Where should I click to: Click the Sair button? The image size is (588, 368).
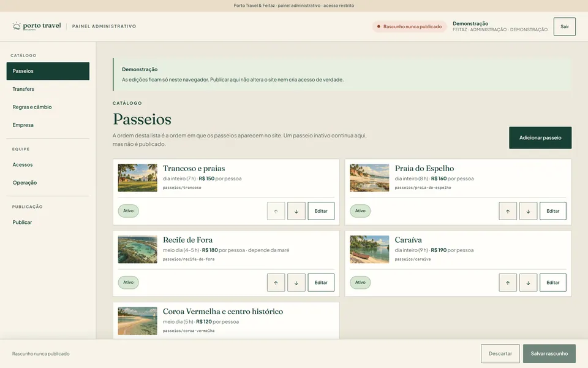pos(564,26)
